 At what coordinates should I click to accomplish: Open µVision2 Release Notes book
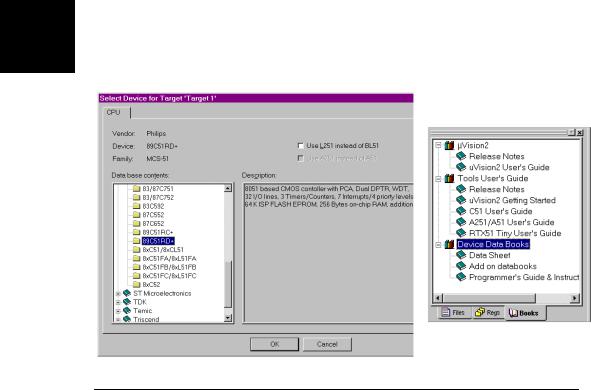(496, 156)
